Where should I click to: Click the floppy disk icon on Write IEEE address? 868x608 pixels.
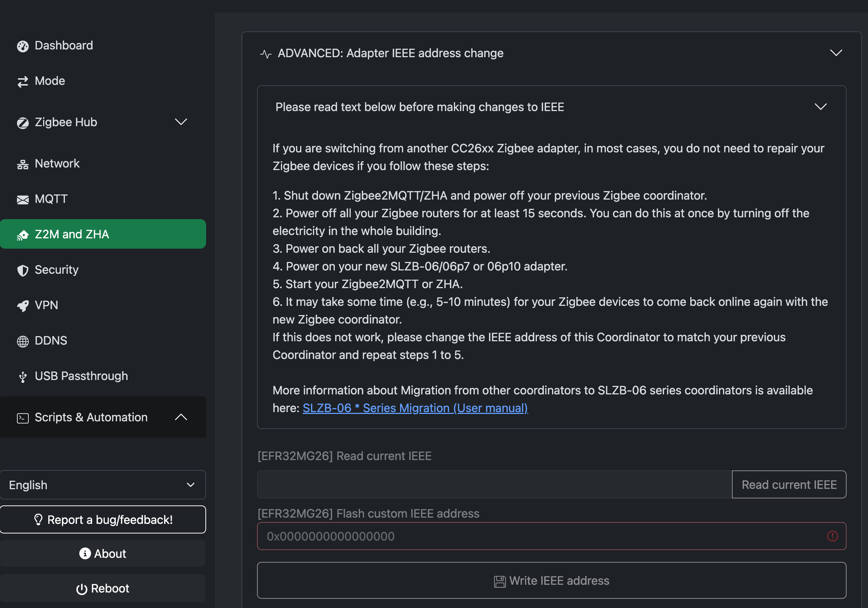coord(499,581)
